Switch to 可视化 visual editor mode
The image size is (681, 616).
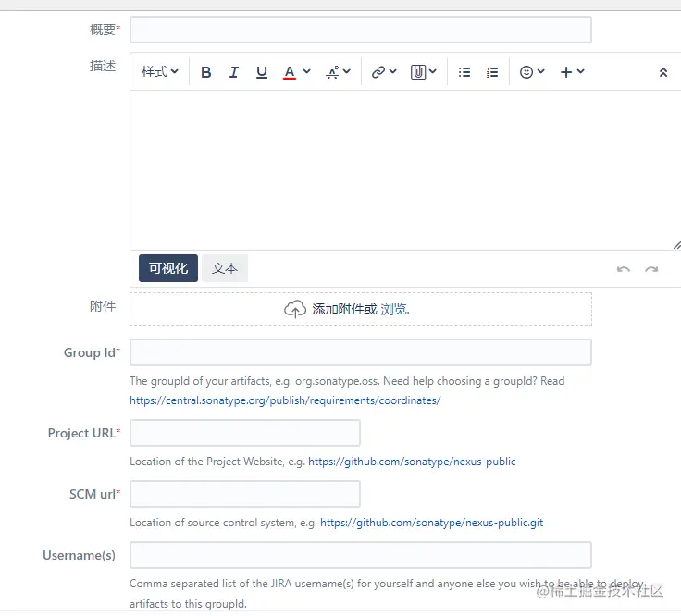(168, 268)
